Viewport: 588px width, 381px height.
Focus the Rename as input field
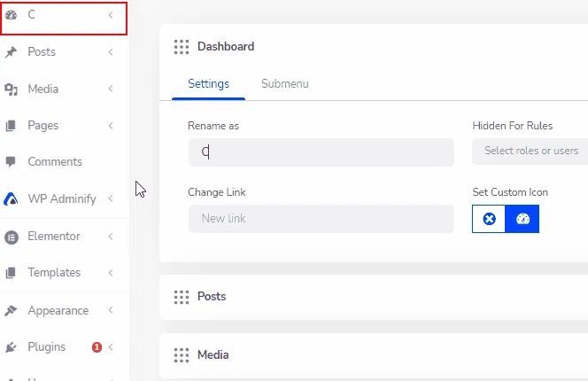(x=321, y=152)
